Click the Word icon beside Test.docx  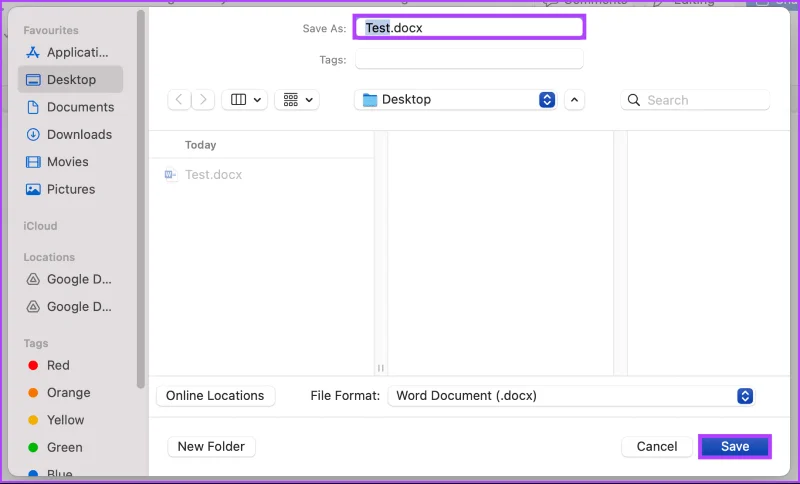pos(171,175)
